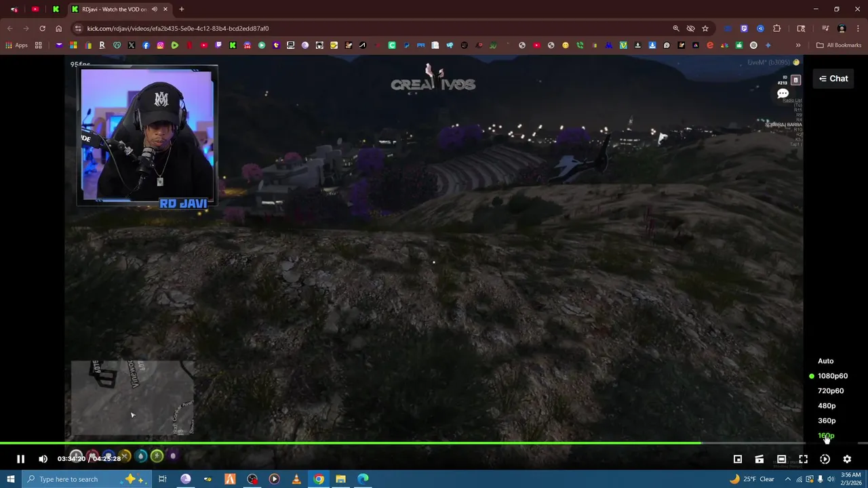Click the crossed-eye tracking protection icon
The image size is (868, 488).
point(690,28)
